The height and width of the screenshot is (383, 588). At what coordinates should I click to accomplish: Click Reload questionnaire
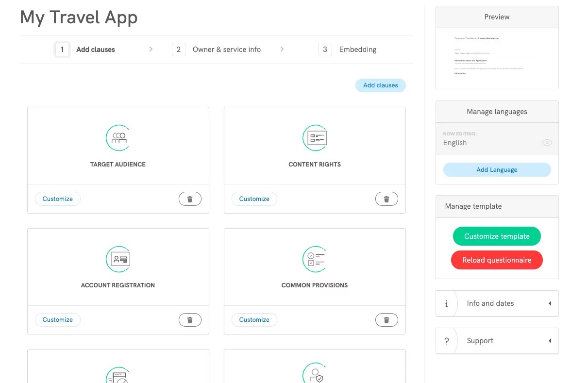497,260
